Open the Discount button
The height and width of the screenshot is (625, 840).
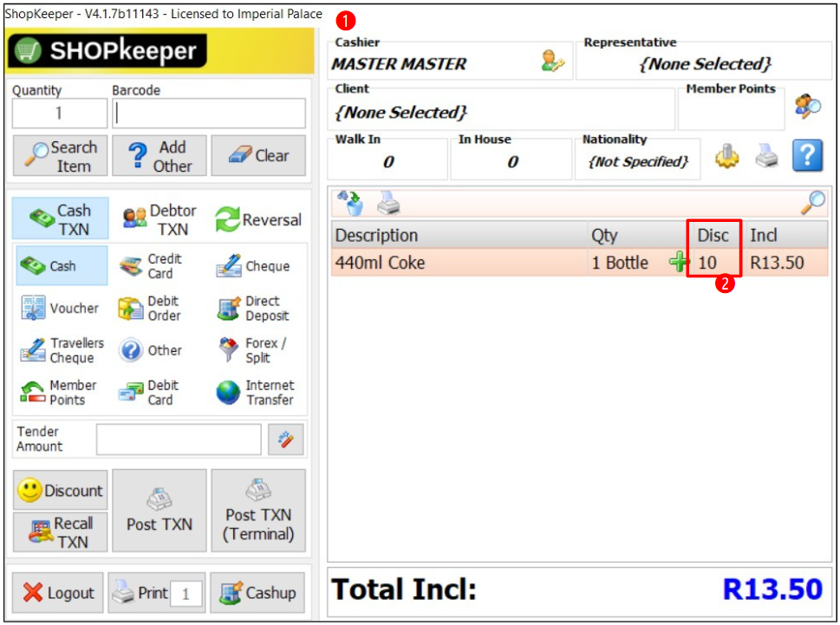[61, 490]
